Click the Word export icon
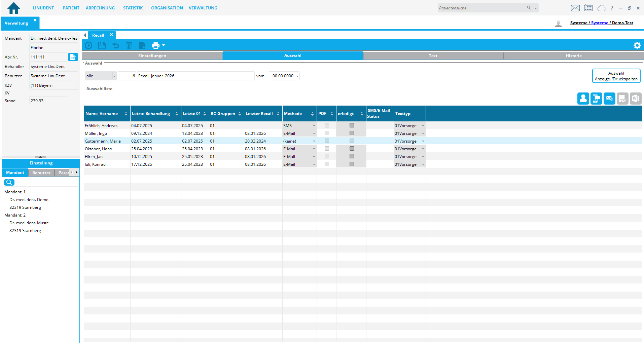644x344 pixels. [636, 99]
